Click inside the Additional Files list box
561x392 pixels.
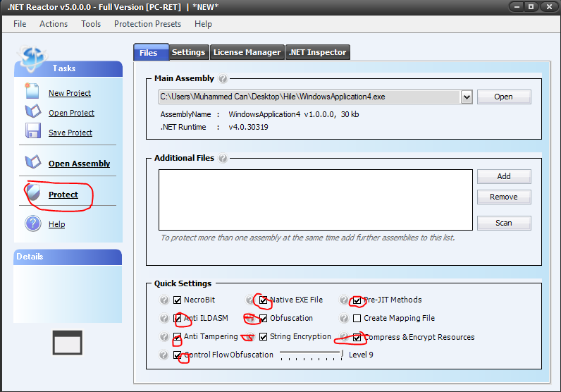(x=316, y=200)
